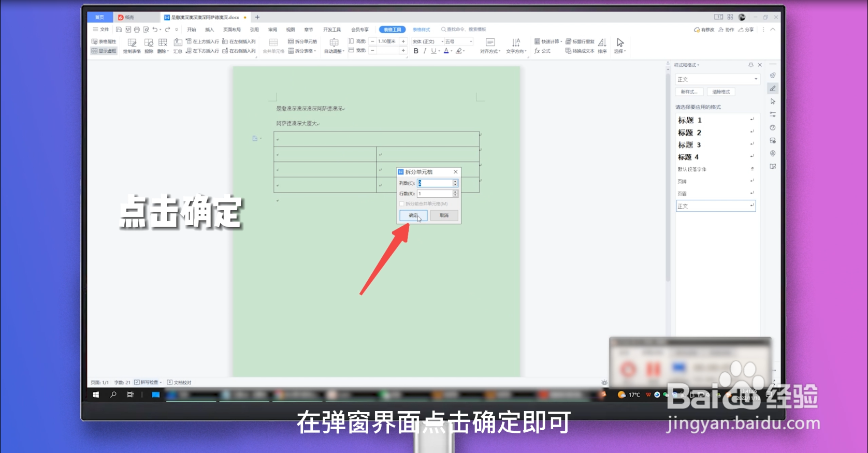Redo the last action
Image resolution: width=868 pixels, height=453 pixels.
167,30
